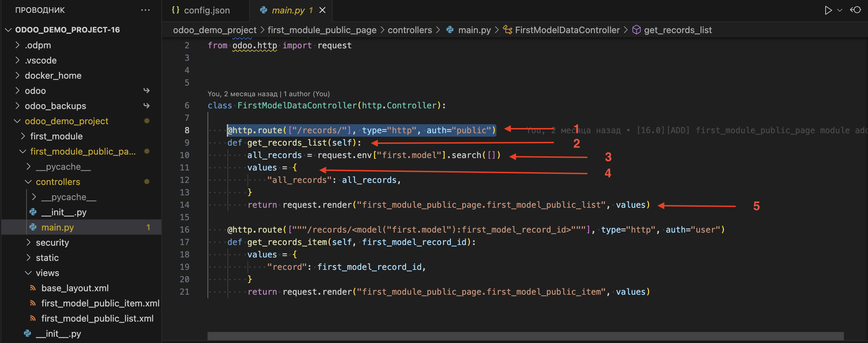The width and height of the screenshot is (868, 343).
Task: Open first_model_public_item.xml file
Action: [x=100, y=303]
